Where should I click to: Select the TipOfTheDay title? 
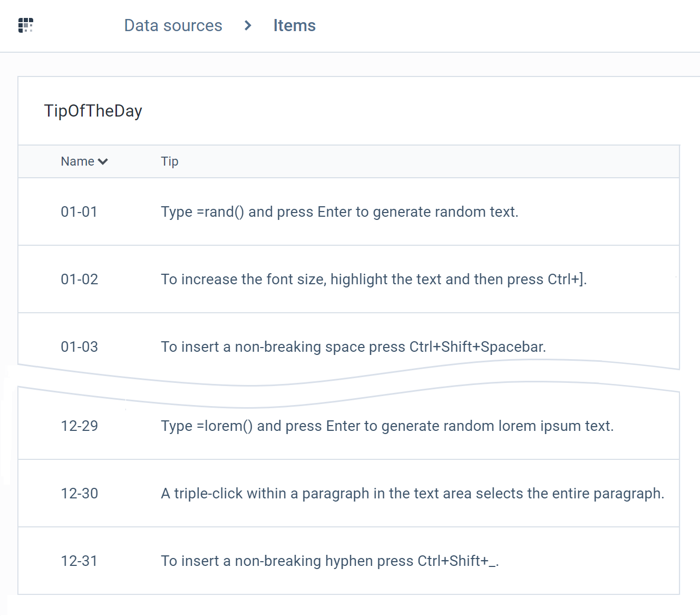93,111
